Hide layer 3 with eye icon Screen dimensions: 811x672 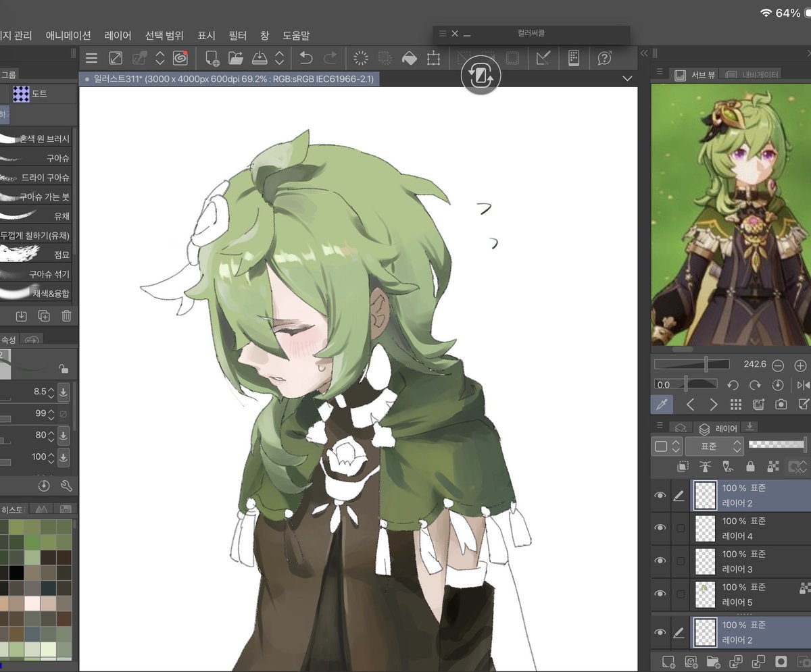pyautogui.click(x=660, y=561)
